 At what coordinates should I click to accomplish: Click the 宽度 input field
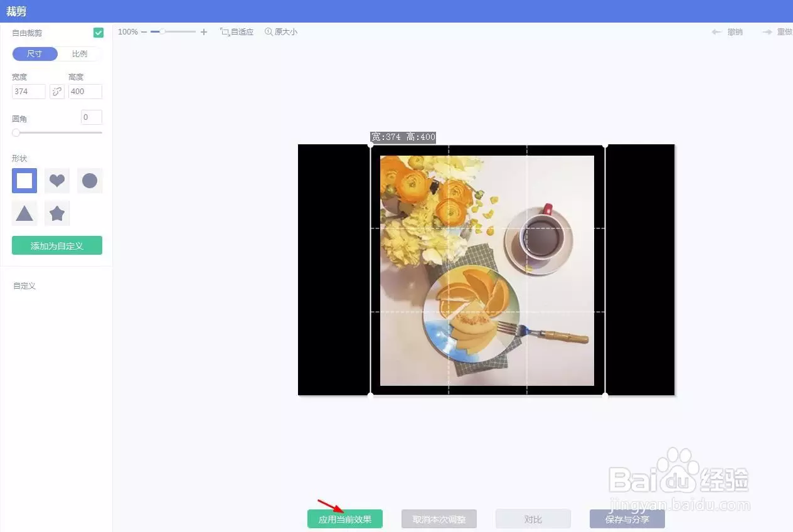tap(29, 92)
